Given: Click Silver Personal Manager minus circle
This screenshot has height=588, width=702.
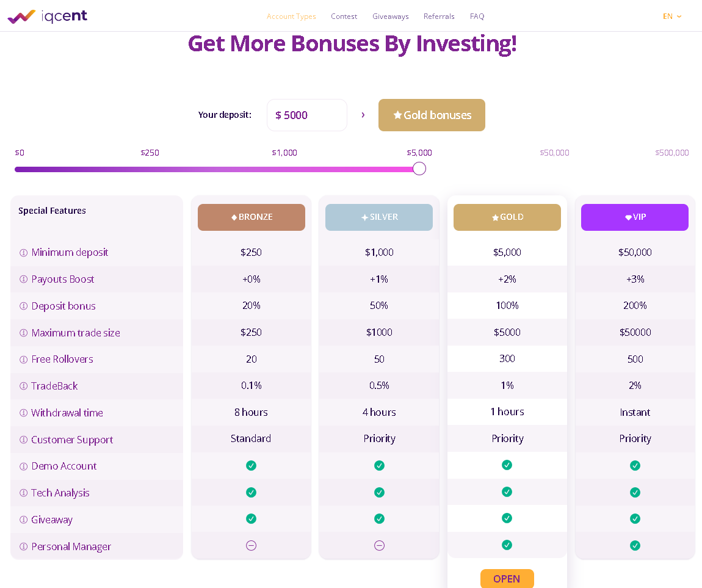Looking at the screenshot, I should (x=379, y=545).
